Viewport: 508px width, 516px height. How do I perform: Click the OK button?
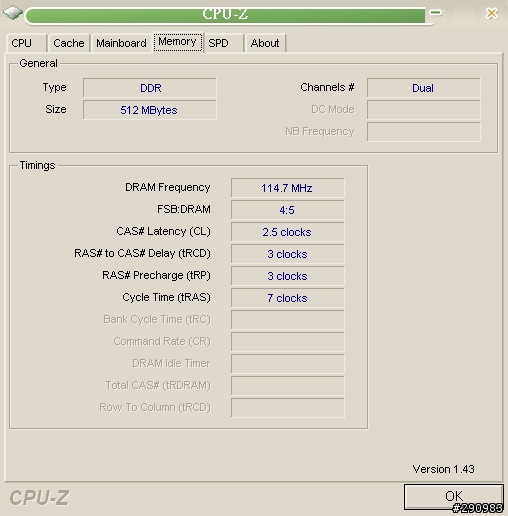(454, 497)
